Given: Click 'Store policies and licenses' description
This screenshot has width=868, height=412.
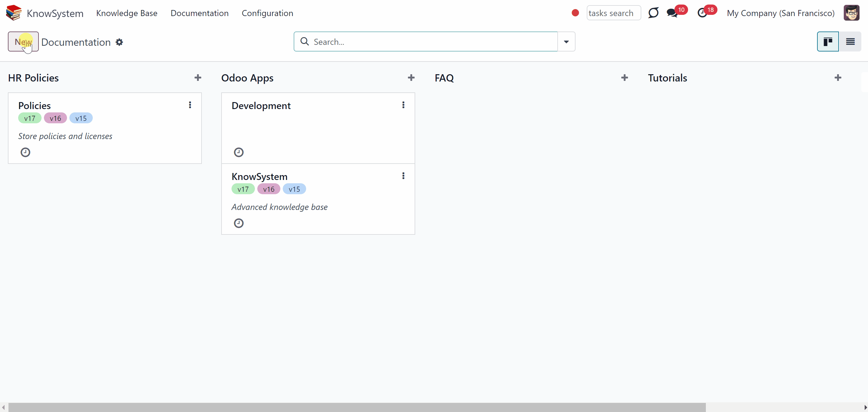Looking at the screenshot, I should click(x=65, y=136).
